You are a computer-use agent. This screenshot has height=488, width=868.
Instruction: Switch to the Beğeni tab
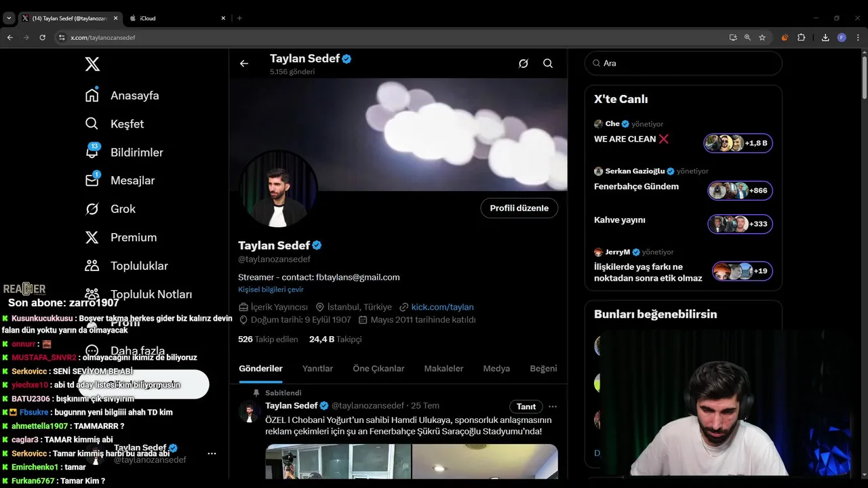click(543, 369)
